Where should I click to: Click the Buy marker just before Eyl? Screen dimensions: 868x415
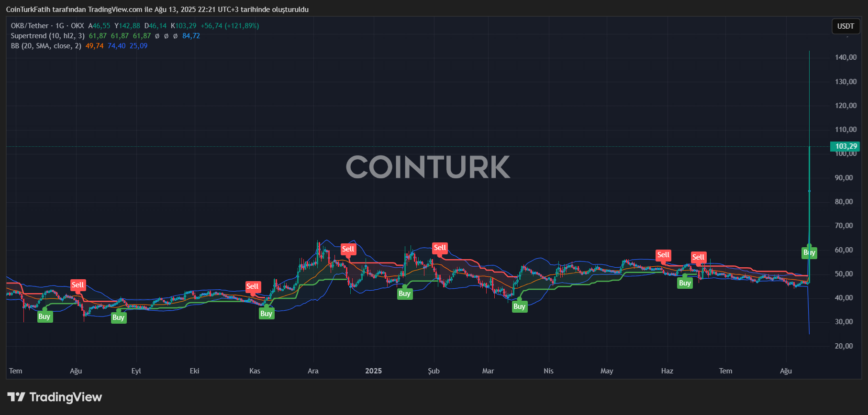point(118,317)
